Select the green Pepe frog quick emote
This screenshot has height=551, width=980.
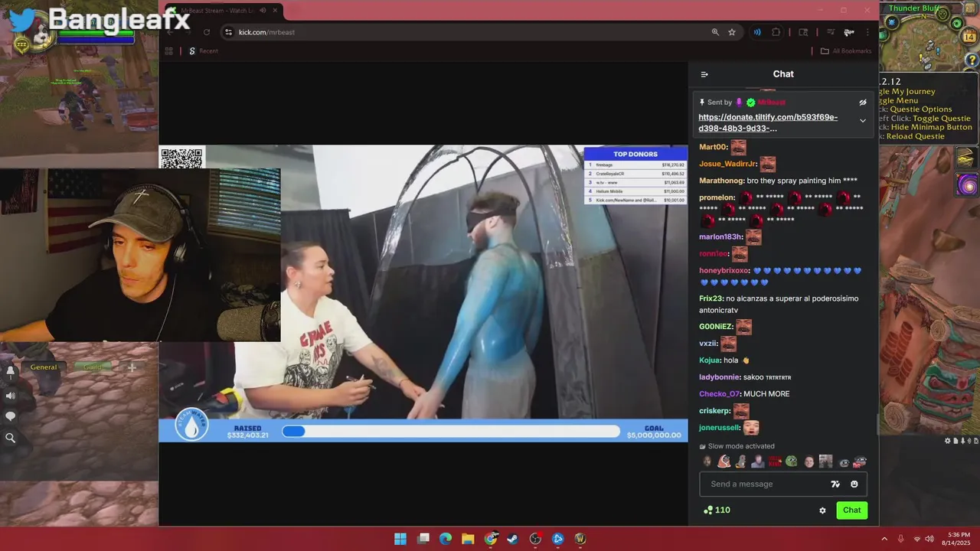[791, 461]
